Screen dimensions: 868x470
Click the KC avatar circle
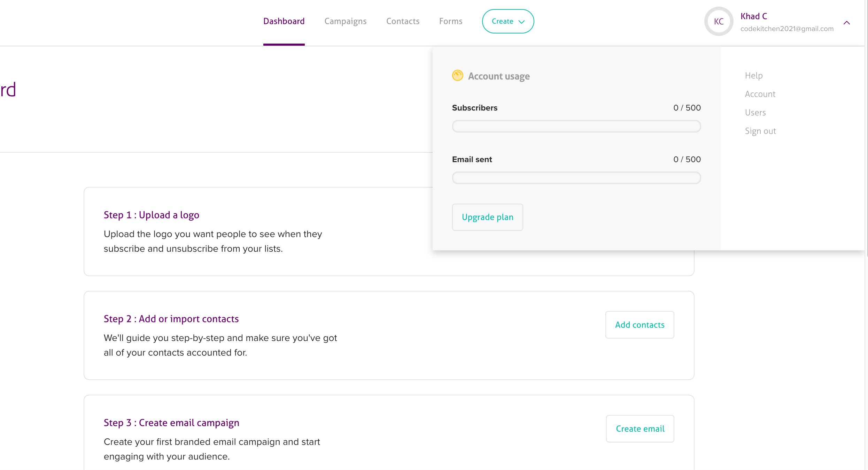(x=719, y=22)
